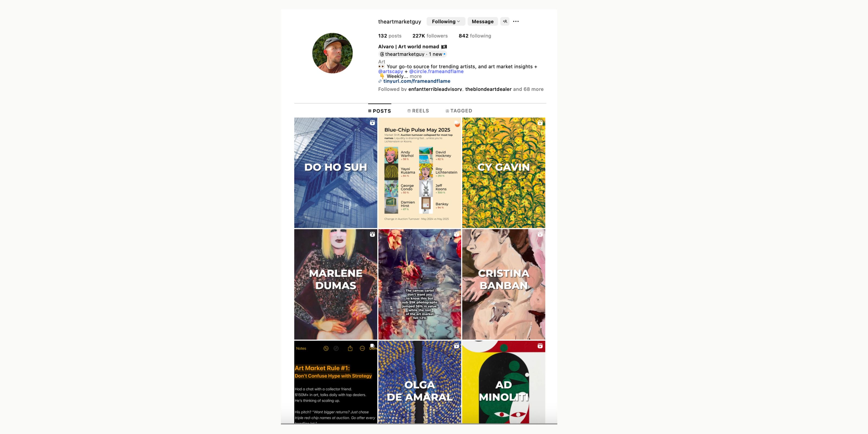Switch to the Reels tab

coord(418,111)
